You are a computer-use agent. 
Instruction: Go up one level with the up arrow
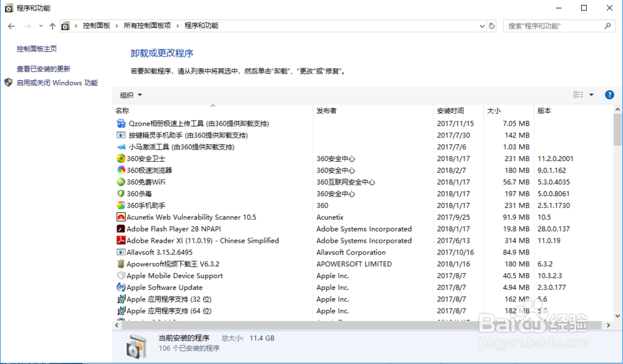tap(52, 26)
